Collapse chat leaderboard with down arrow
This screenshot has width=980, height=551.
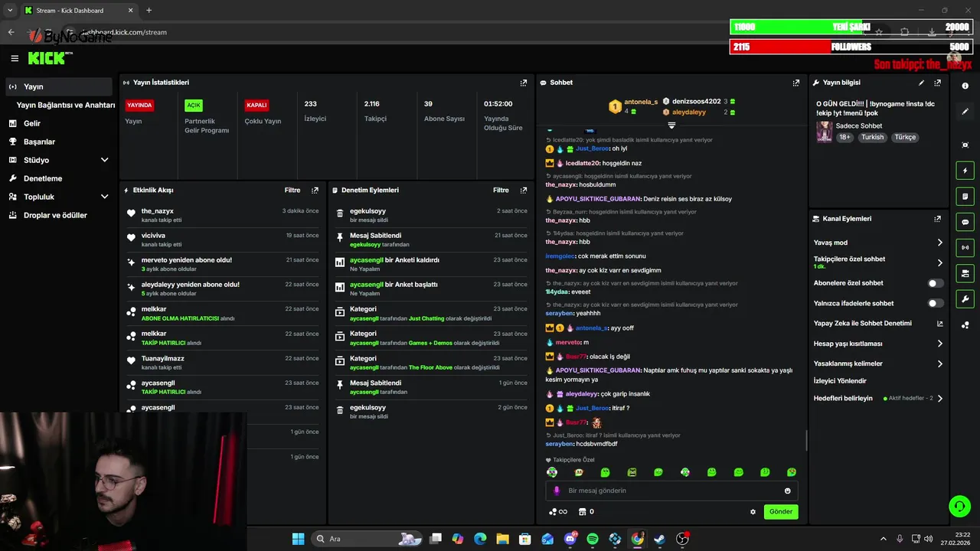click(x=671, y=125)
